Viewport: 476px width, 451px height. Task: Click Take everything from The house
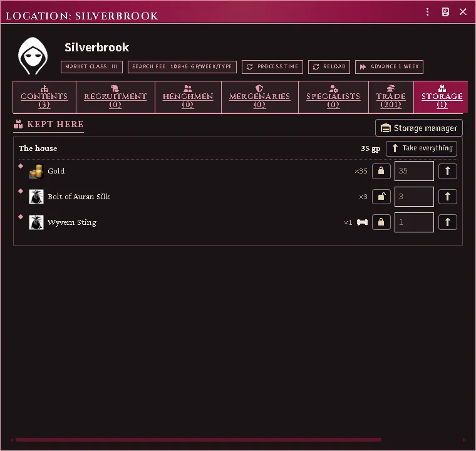[422, 148]
